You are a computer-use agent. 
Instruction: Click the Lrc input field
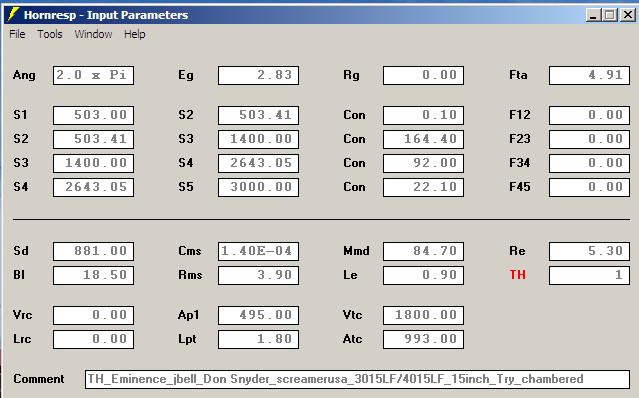click(93, 340)
